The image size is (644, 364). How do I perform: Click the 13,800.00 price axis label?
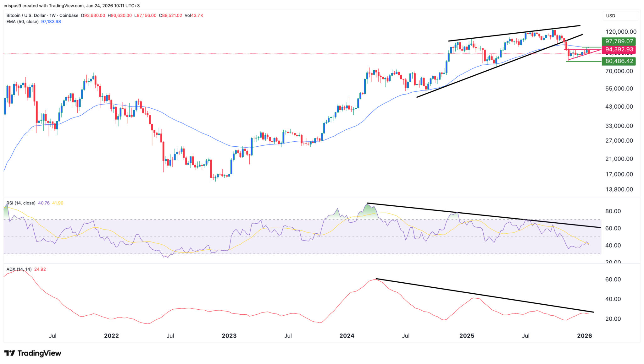point(619,189)
